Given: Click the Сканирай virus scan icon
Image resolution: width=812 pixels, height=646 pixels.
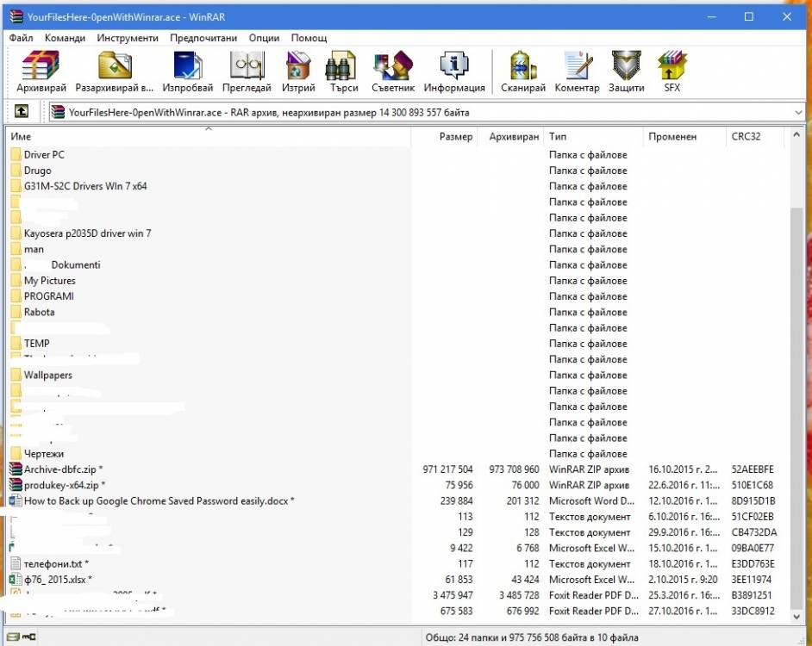Looking at the screenshot, I should point(523,65).
